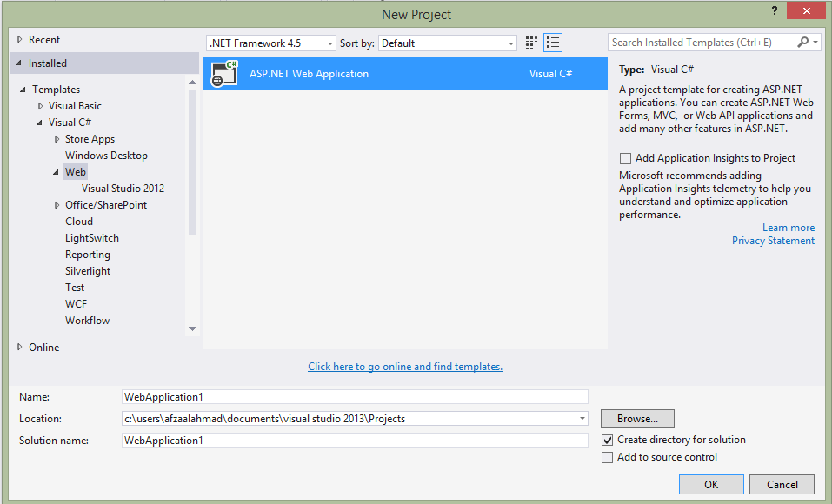Expand the Visual Basic node arrow
The width and height of the screenshot is (832, 504).
pyautogui.click(x=40, y=106)
